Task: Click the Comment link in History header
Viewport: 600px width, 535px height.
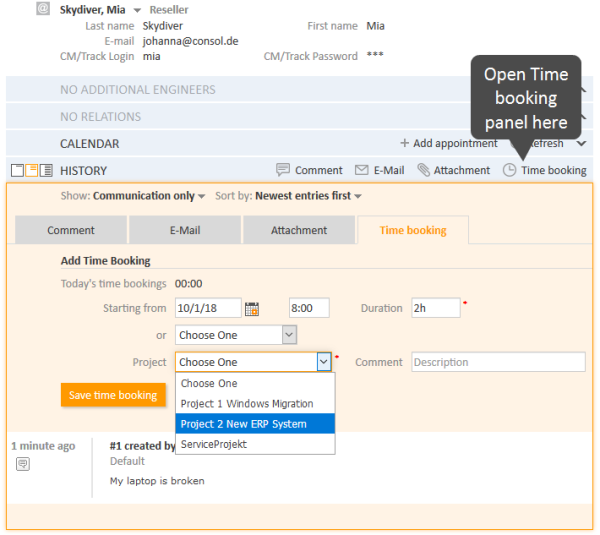Action: pos(318,170)
